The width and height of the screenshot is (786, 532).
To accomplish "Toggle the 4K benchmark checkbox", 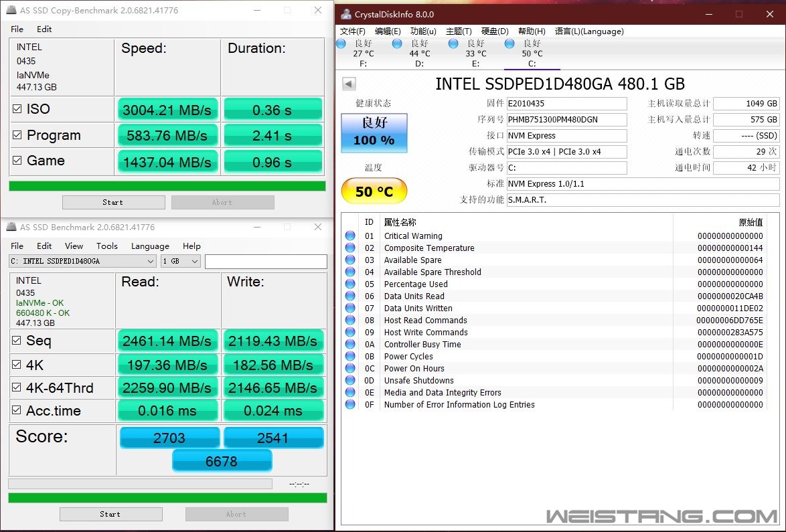I will [17, 364].
